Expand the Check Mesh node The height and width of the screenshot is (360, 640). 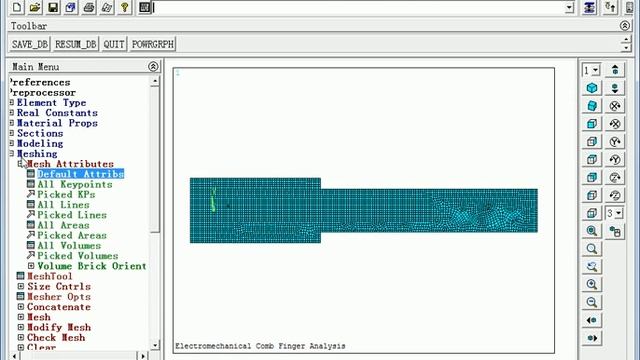21,337
